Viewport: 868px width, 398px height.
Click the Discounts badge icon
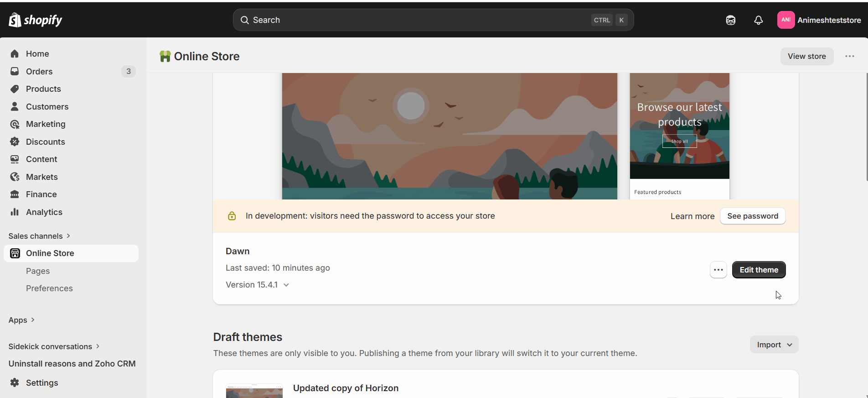tap(15, 141)
